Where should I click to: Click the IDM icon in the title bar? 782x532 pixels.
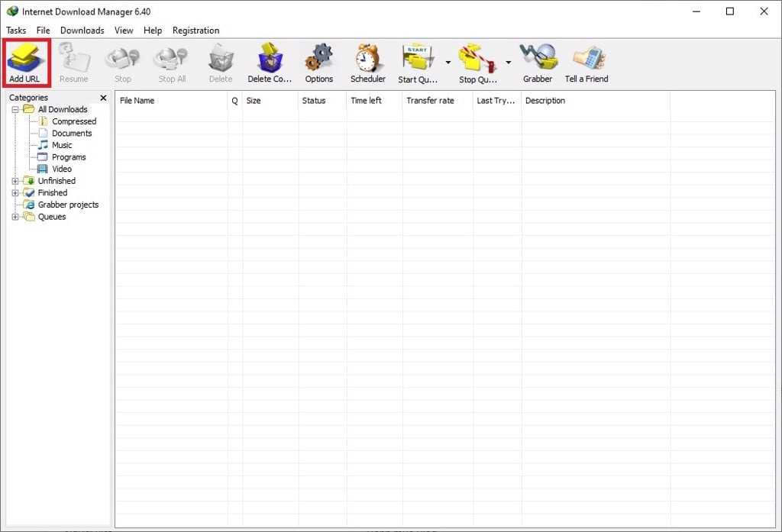pyautogui.click(x=12, y=11)
